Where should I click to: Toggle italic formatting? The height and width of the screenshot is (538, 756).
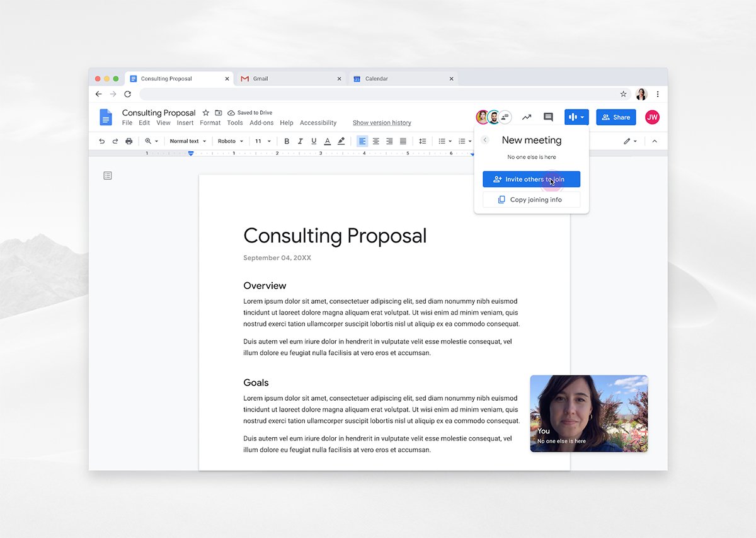pyautogui.click(x=301, y=141)
